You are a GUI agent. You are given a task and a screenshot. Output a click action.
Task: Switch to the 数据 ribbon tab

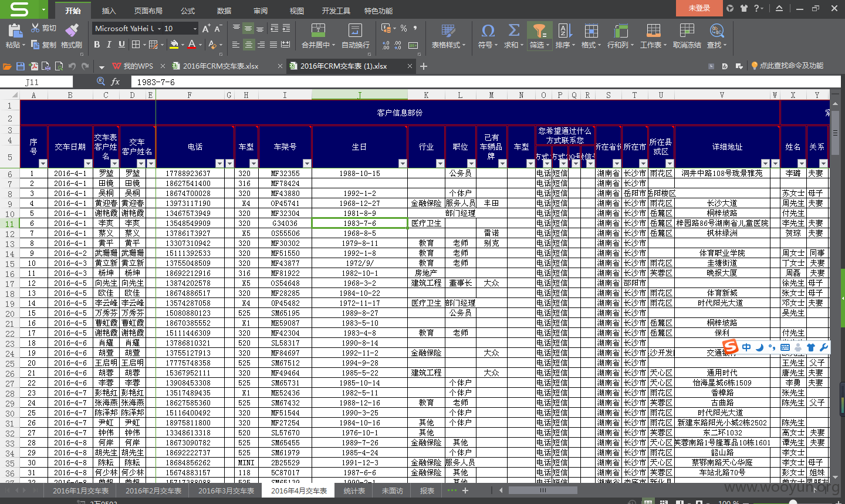coord(224,11)
